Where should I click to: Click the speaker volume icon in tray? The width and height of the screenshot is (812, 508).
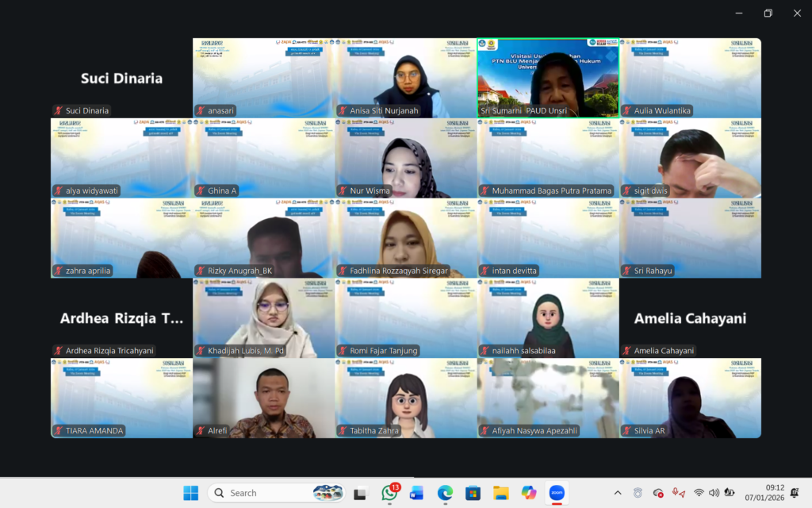tap(714, 493)
